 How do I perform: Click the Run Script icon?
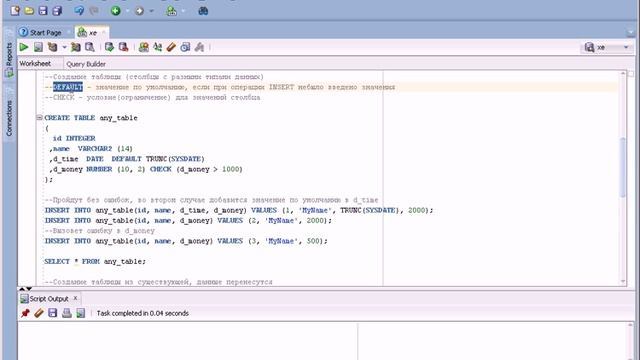[38, 47]
